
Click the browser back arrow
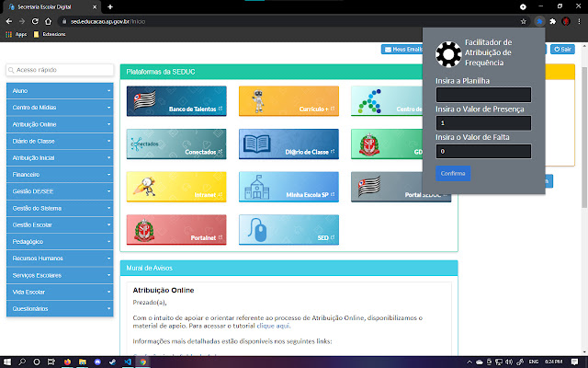tap(9, 21)
